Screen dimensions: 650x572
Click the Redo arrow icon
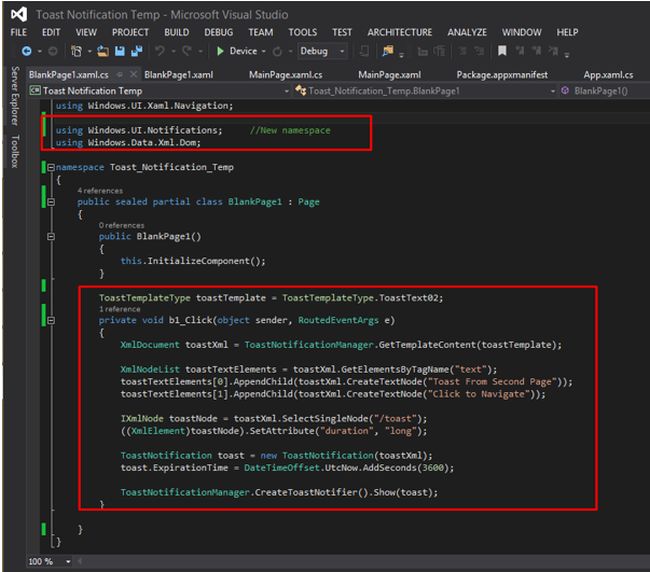(x=187, y=51)
